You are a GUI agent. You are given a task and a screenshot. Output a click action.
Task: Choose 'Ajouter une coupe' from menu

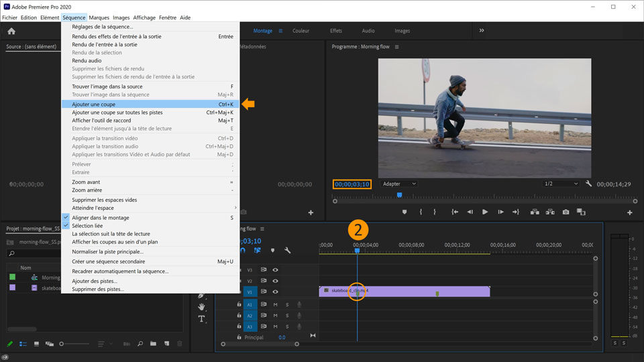click(x=93, y=105)
